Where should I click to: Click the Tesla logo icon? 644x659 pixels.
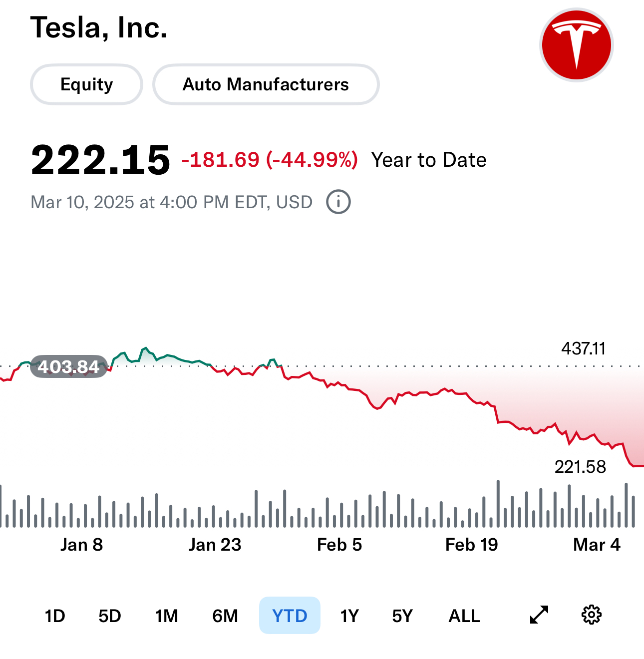click(576, 45)
